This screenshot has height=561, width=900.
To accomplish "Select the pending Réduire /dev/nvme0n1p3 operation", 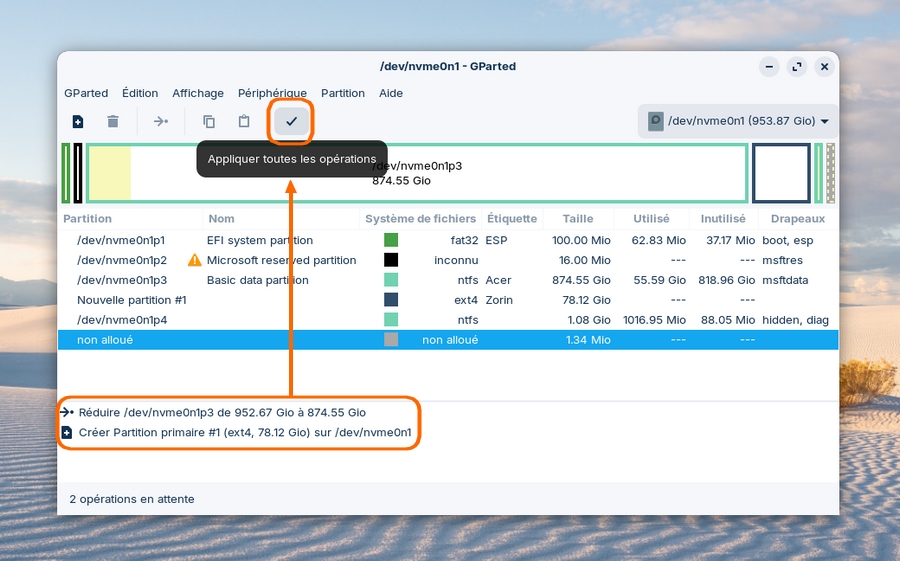I will click(222, 412).
